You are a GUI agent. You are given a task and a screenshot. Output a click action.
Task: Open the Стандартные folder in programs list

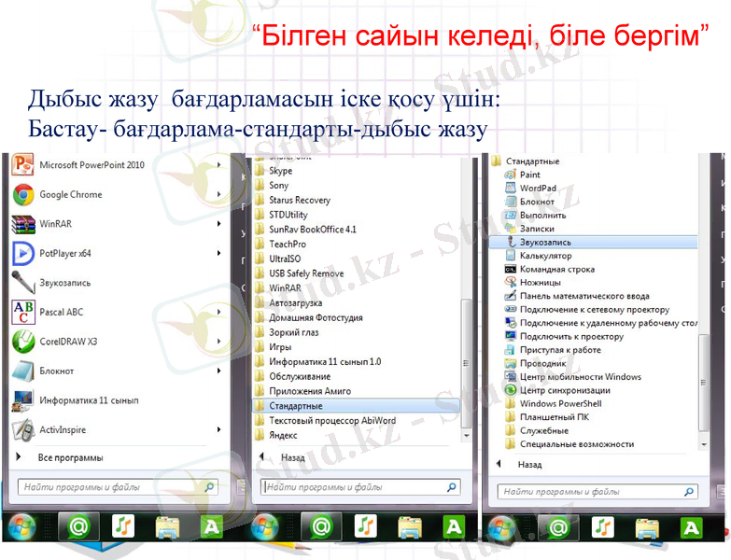pyautogui.click(x=356, y=406)
